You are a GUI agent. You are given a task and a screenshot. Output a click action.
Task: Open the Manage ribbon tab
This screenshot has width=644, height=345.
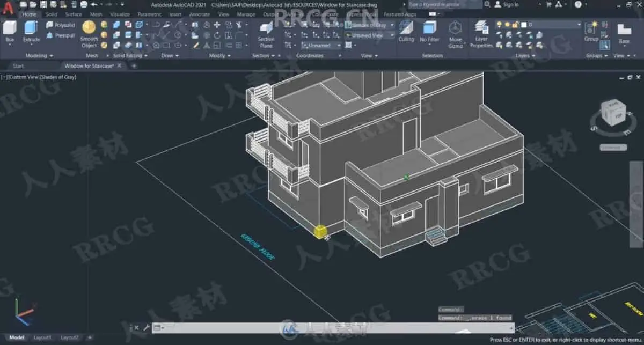pos(246,14)
